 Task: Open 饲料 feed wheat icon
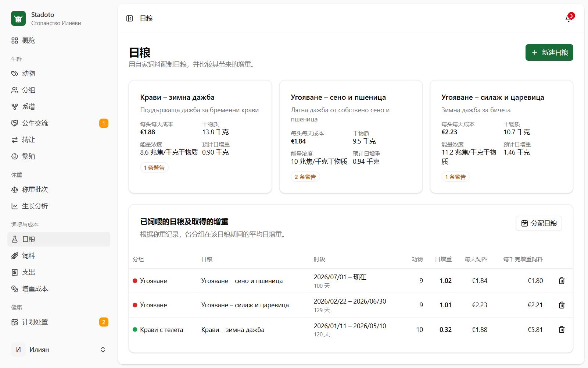[x=15, y=256]
